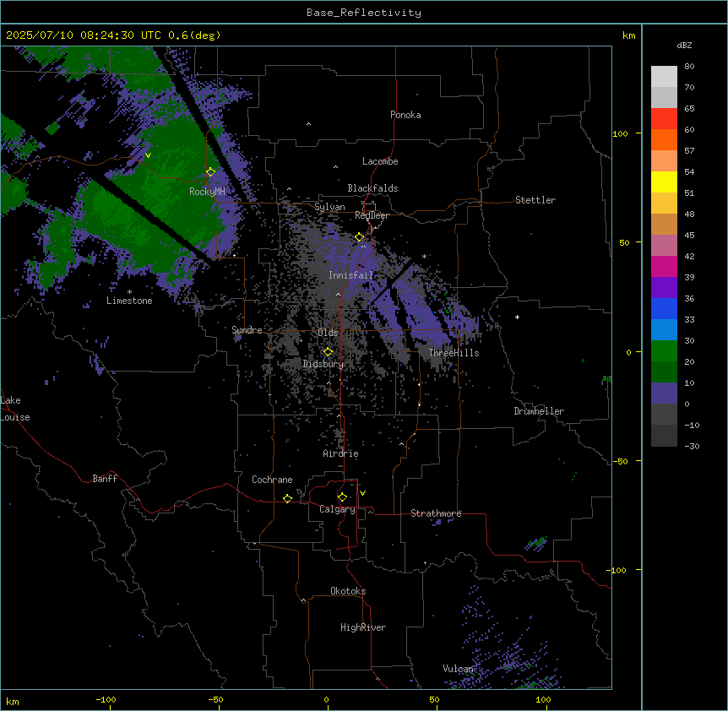728x711 pixels.
Task: Select the yellow 54-51 dBZ legend swatch
Action: point(664,182)
